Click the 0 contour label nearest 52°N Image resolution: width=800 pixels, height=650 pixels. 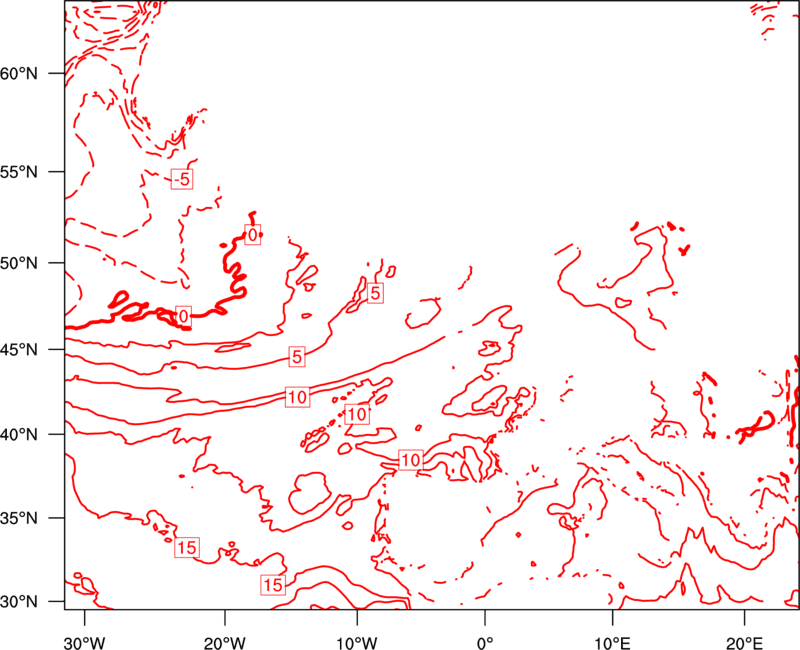pos(253,235)
